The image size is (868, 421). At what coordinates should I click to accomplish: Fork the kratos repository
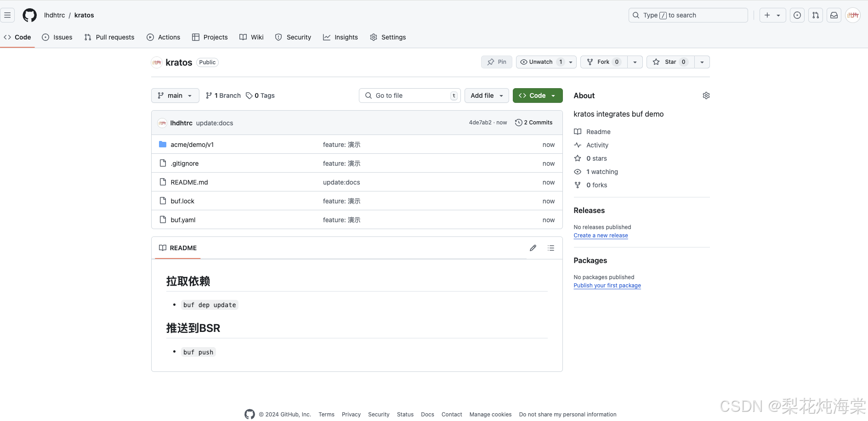[x=604, y=62]
